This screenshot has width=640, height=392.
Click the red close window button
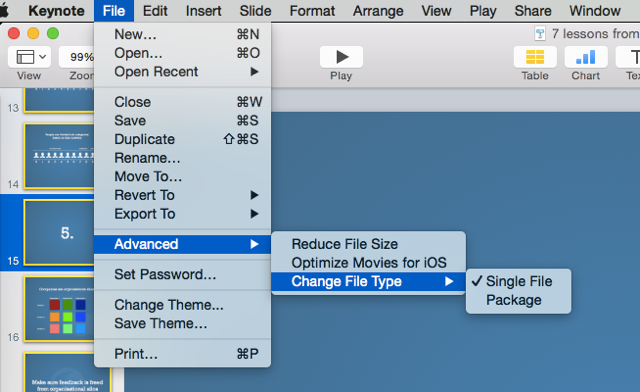pyautogui.click(x=14, y=33)
